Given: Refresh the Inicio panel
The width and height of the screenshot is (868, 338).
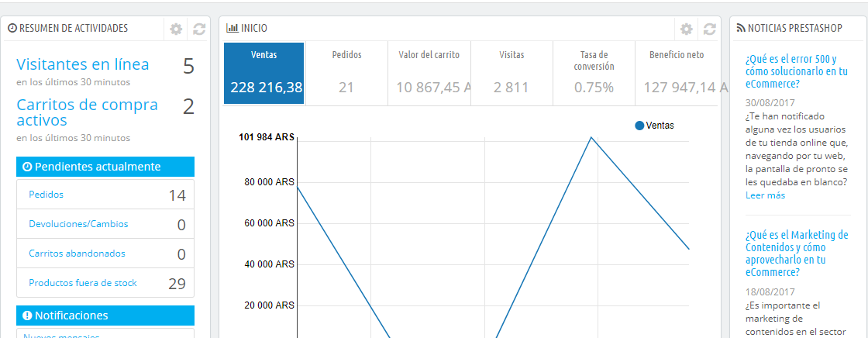Looking at the screenshot, I should (x=710, y=29).
